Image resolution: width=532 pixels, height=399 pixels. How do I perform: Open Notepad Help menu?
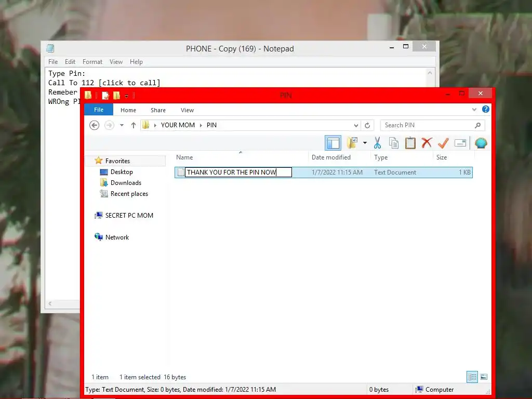click(x=136, y=62)
